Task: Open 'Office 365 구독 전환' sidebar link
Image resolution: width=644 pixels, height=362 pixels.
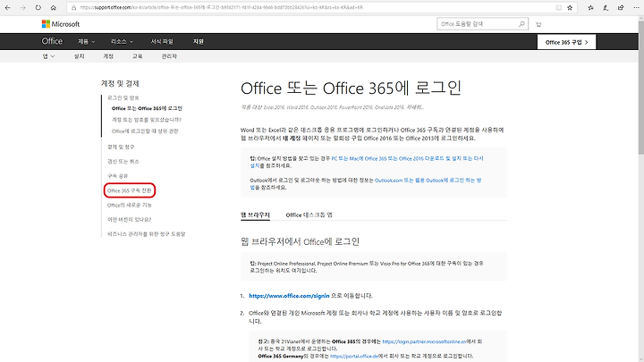Action: [x=130, y=191]
